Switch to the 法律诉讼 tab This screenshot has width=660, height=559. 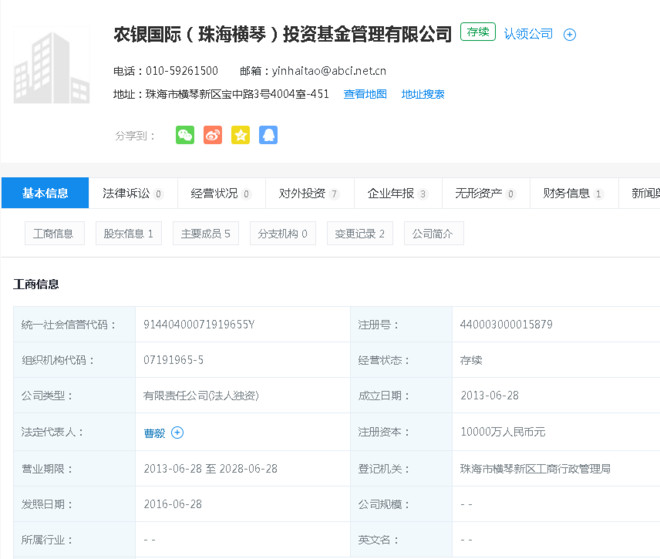[133, 193]
